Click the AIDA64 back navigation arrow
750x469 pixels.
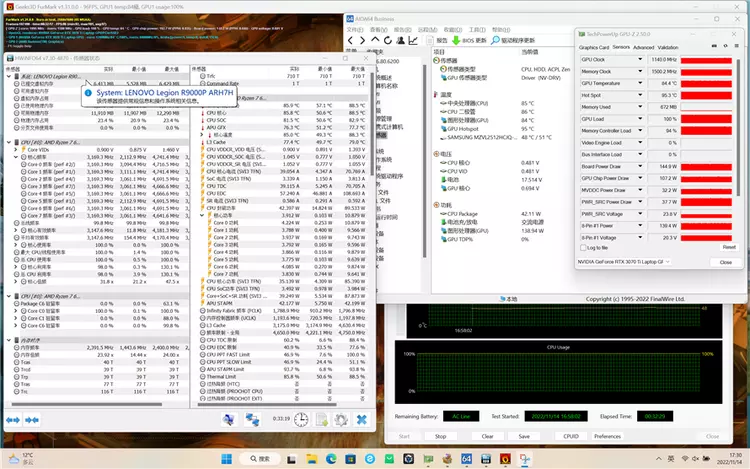point(351,41)
